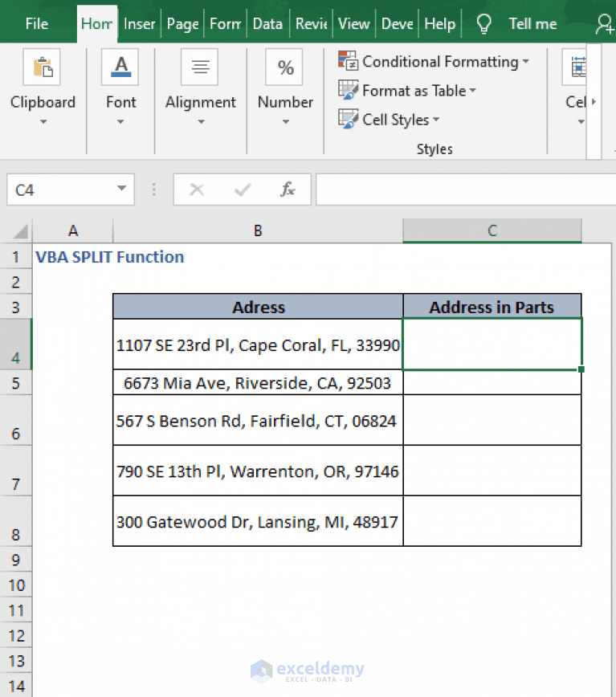Click the formula bar Enter checkmark icon
This screenshot has width=616, height=697.
tap(243, 190)
